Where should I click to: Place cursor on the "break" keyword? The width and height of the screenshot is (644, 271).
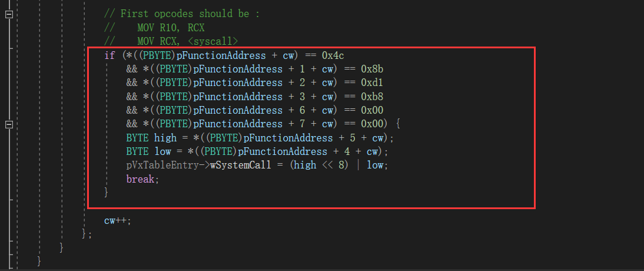pyautogui.click(x=140, y=179)
